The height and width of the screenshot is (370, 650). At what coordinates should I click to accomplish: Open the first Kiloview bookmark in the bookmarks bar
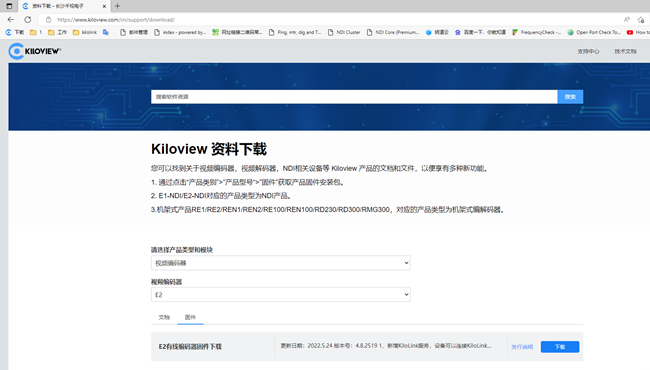pos(15,32)
